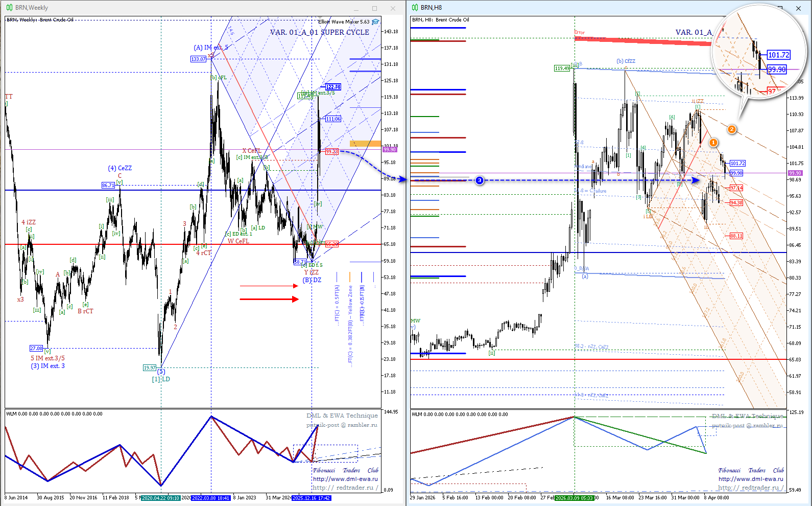Viewport: 812px width, 506px height.
Task: Open the dml-ewa.ru link in H8 chart
Action: click(751, 479)
